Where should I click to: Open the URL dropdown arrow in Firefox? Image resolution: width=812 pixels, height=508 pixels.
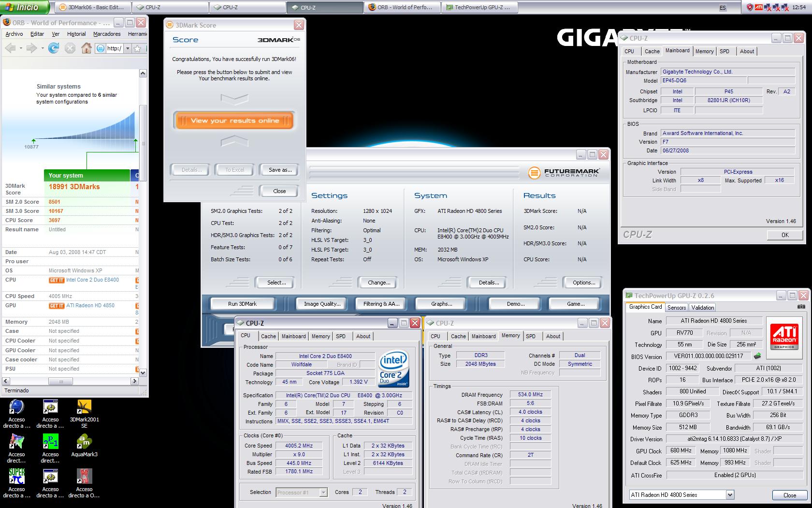point(128,48)
